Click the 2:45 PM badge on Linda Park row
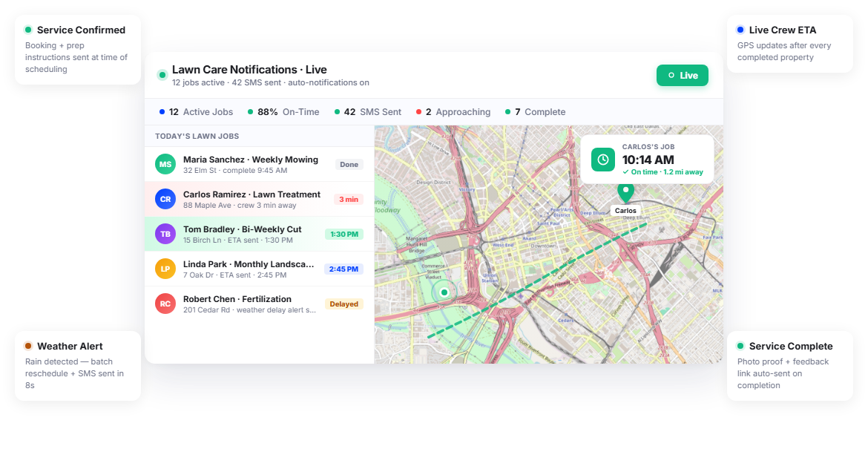 pyautogui.click(x=343, y=269)
